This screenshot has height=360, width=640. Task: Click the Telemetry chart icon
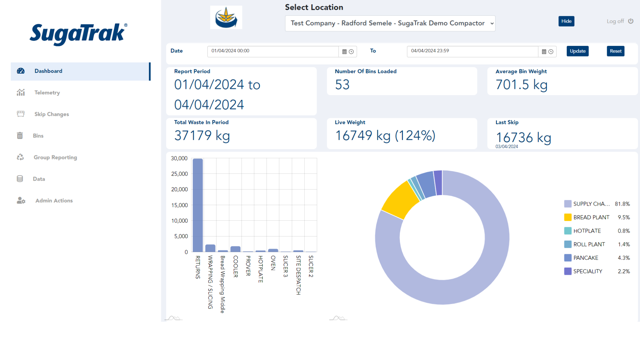point(21,93)
